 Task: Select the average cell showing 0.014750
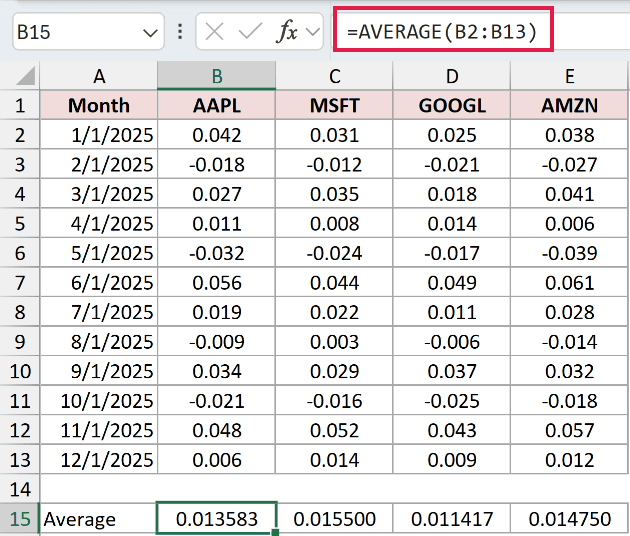[x=569, y=519]
